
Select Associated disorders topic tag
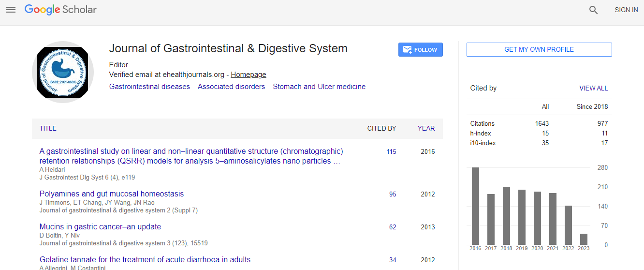coord(231,87)
